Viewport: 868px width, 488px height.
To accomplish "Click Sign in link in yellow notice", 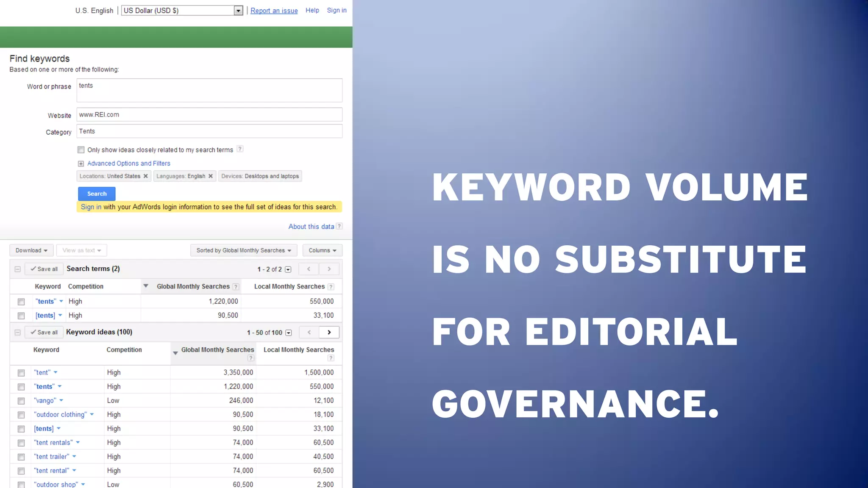I will point(91,207).
